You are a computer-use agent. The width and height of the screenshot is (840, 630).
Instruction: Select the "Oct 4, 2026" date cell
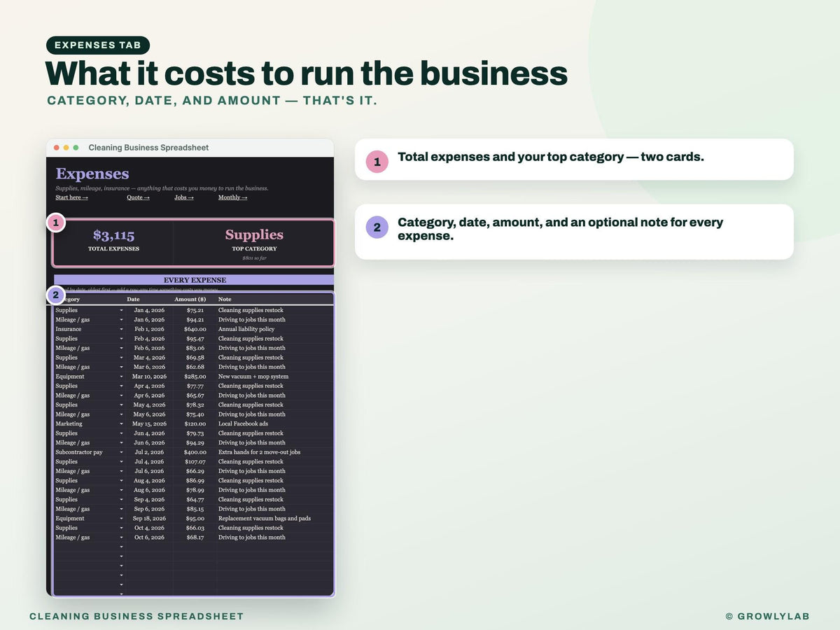click(x=149, y=528)
